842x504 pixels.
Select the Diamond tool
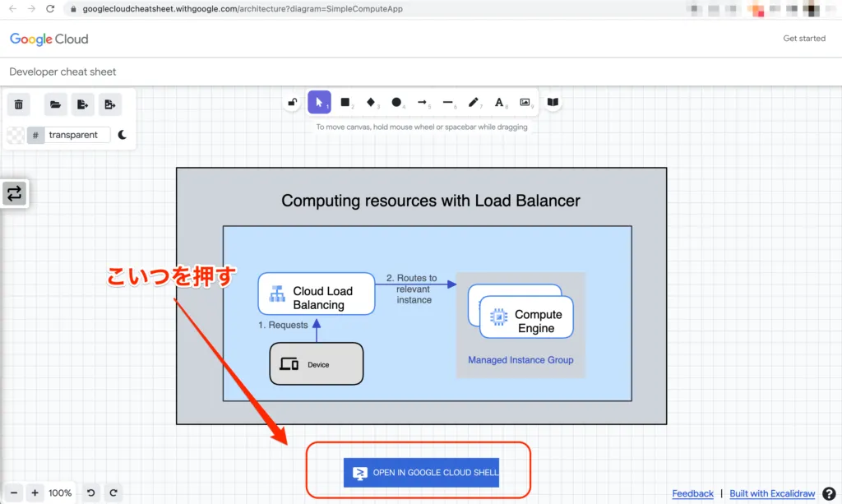[371, 102]
